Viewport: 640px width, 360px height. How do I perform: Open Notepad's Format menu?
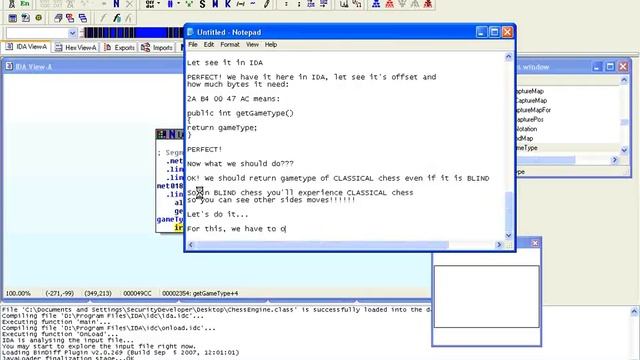point(230,44)
